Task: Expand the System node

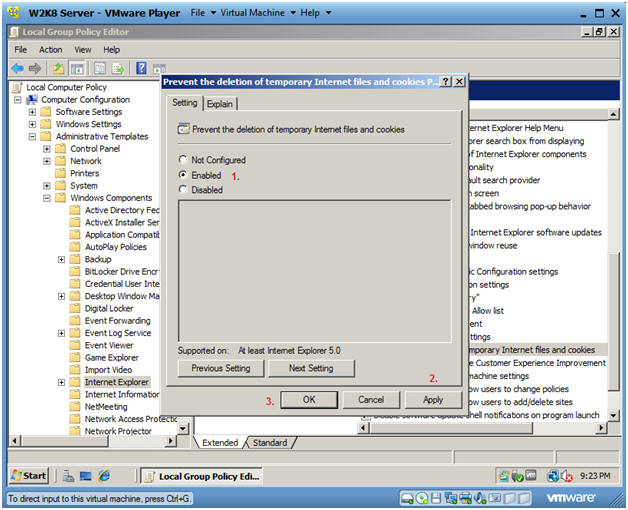Action: point(47,186)
